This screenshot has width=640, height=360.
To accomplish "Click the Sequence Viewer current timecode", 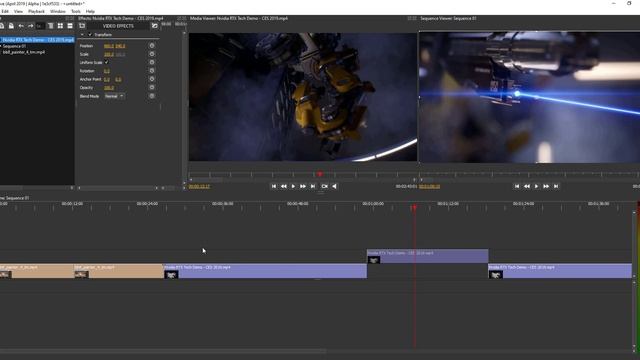I will click(429, 187).
